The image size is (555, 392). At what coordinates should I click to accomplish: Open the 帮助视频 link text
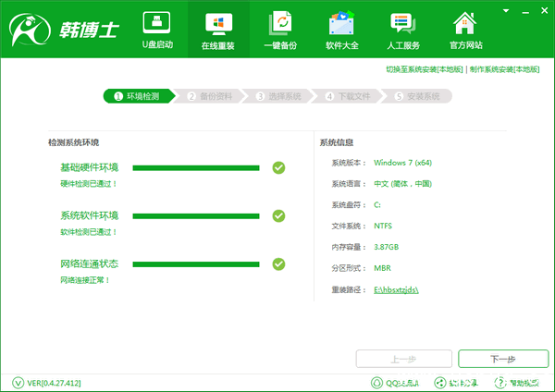click(524, 383)
